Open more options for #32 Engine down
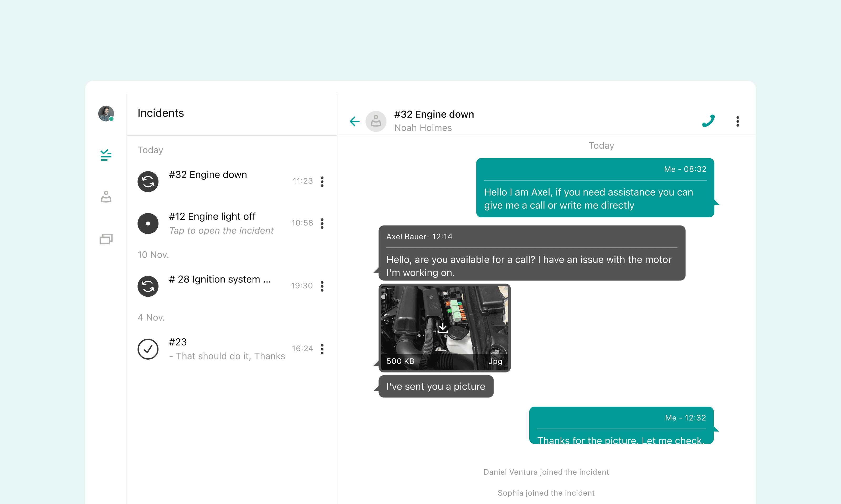 click(322, 182)
